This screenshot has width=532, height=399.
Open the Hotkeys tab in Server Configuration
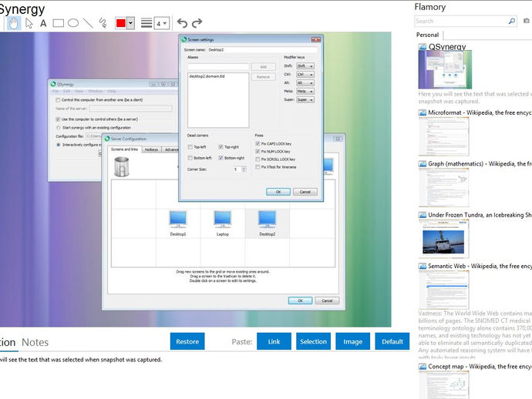(151, 150)
